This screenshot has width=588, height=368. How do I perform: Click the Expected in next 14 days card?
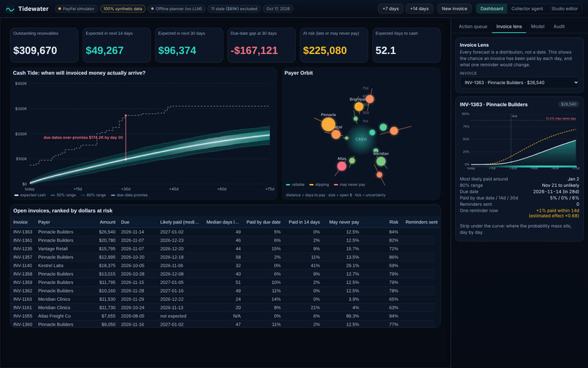[x=117, y=45]
